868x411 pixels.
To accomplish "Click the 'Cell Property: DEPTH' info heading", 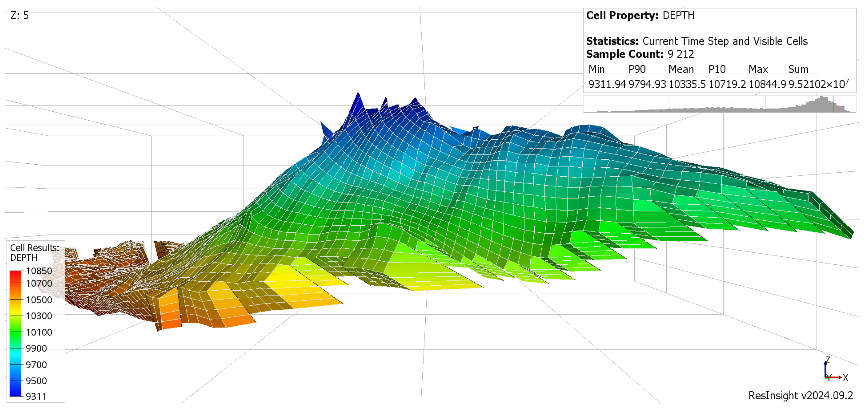I will (640, 15).
